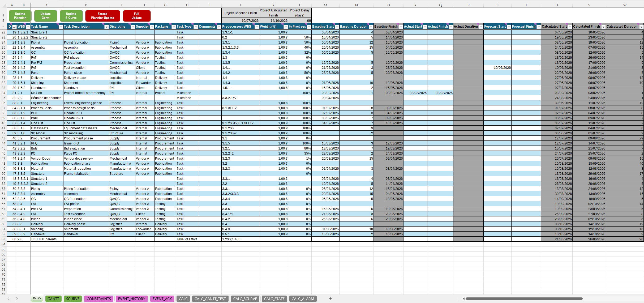Switch to the EVENT_ACK sheet tab
The height and width of the screenshot is (303, 644).
(x=162, y=299)
